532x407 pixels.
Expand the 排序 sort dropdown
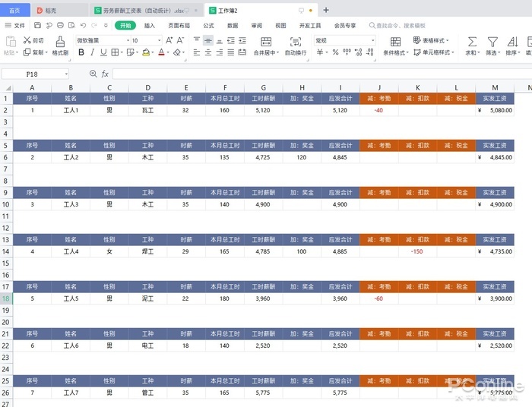[519, 53]
